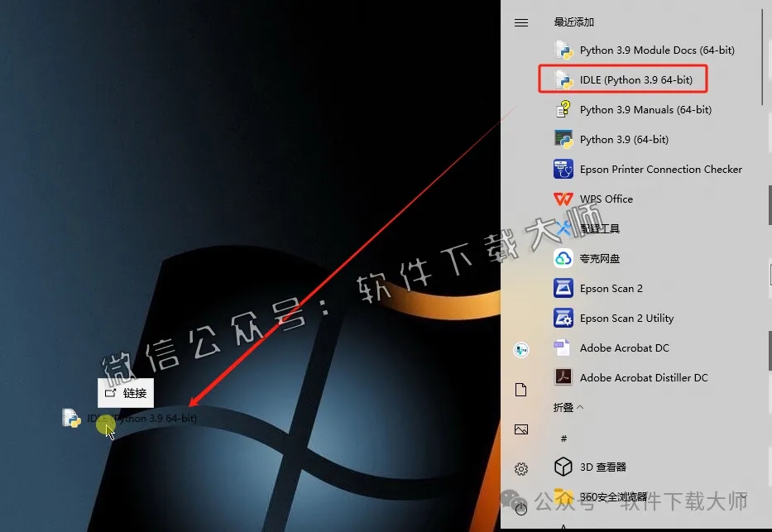Select the Adobe Acrobat Distiller DC entry
The width and height of the screenshot is (772, 532).
643,377
